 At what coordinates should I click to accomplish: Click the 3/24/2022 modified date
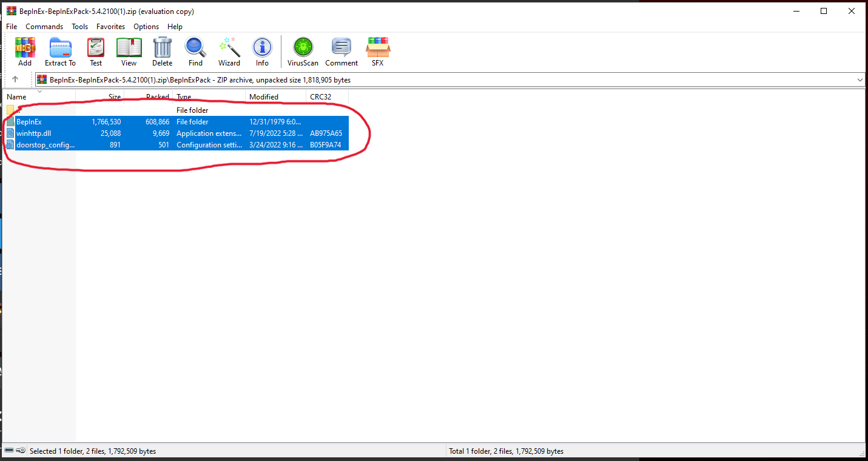[276, 145]
